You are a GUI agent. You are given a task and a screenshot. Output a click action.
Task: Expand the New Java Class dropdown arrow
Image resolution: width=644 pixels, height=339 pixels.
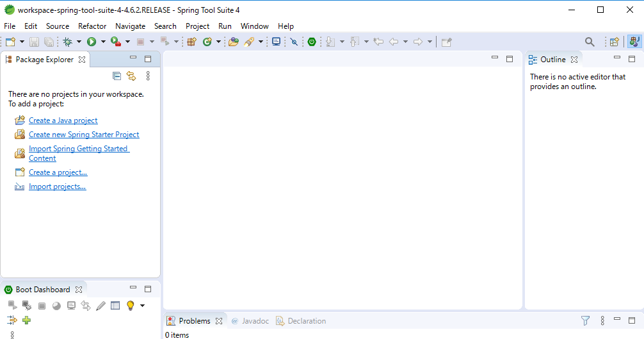218,42
